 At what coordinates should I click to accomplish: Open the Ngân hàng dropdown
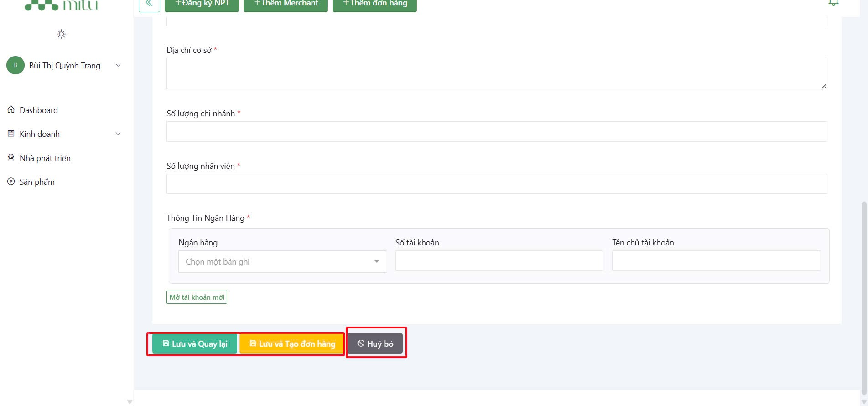[282, 262]
